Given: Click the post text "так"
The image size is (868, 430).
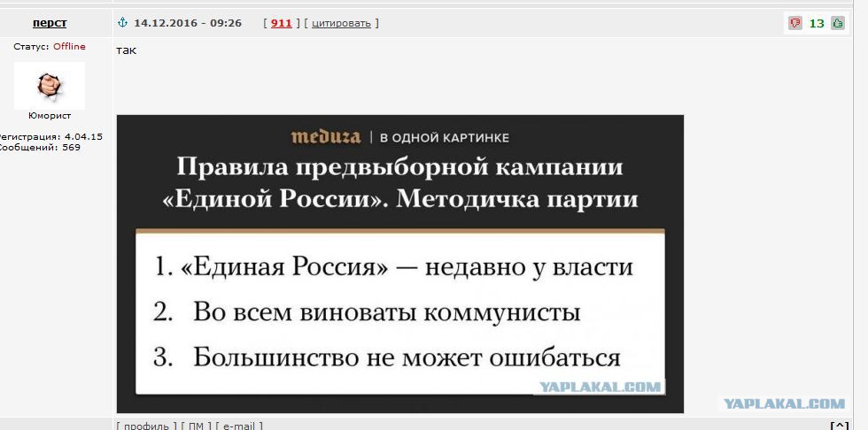Looking at the screenshot, I should (x=126, y=50).
